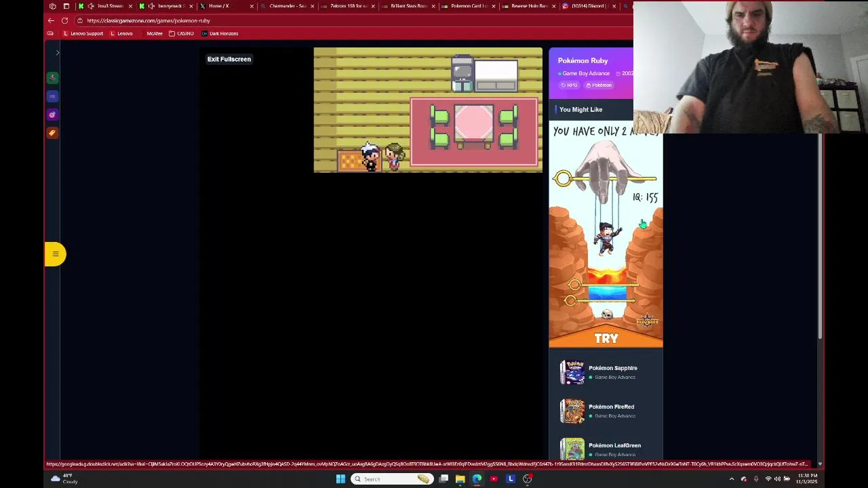Open Microsoft Edge from the taskbar

(x=477, y=479)
